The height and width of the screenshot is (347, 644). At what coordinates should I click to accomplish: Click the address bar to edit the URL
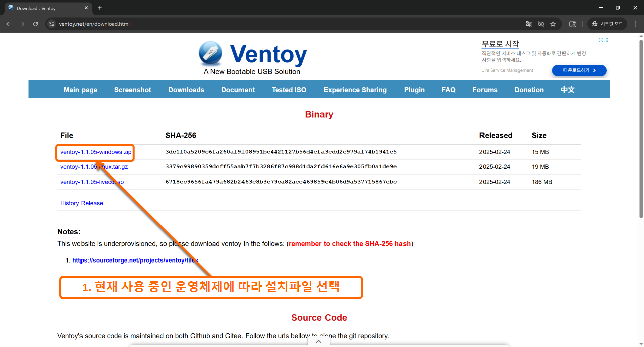pyautogui.click(x=201, y=24)
